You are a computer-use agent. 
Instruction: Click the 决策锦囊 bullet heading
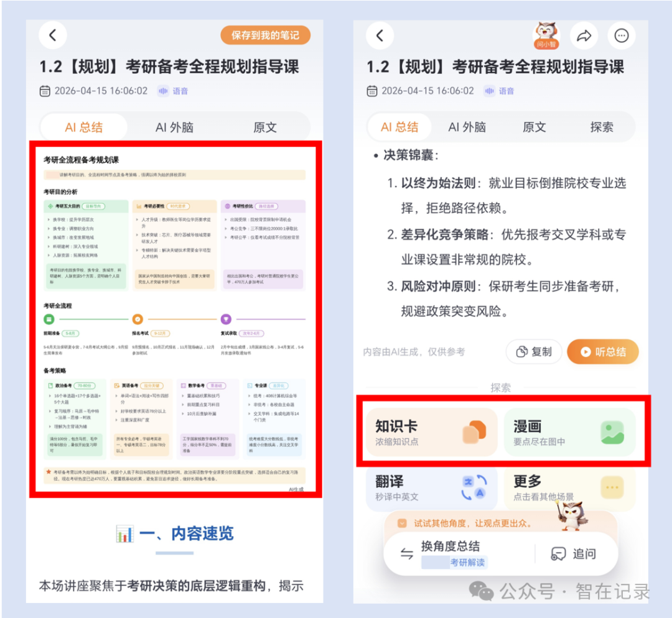(x=411, y=155)
